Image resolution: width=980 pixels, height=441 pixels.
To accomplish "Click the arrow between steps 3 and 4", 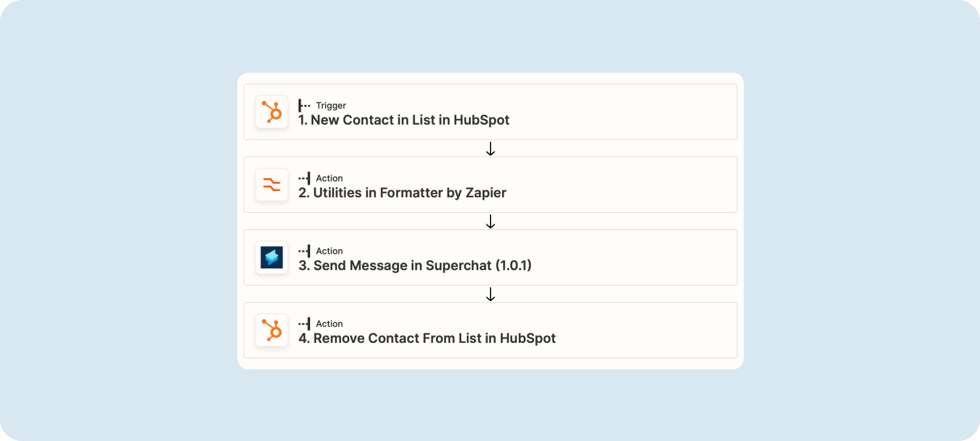I will click(490, 294).
